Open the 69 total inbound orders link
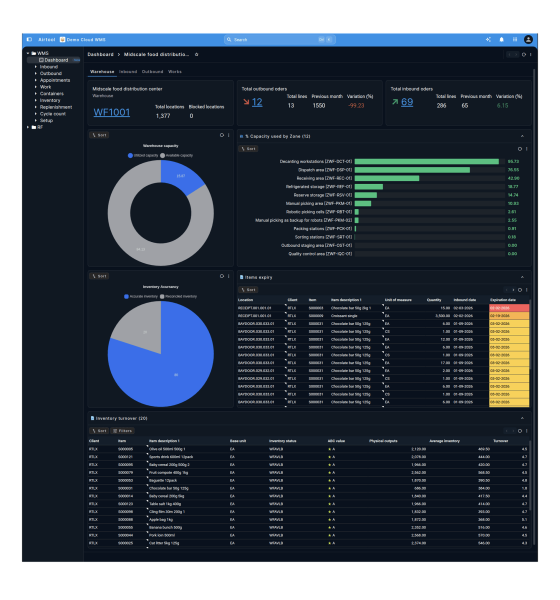The height and width of the screenshot is (600, 560). point(407,102)
